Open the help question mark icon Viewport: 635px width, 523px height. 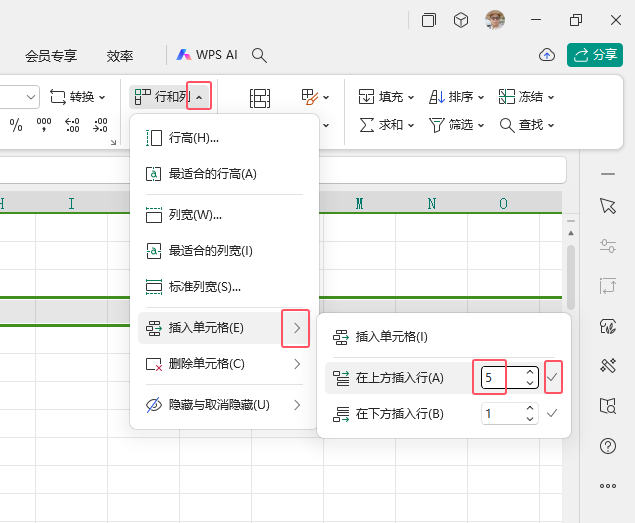point(607,446)
